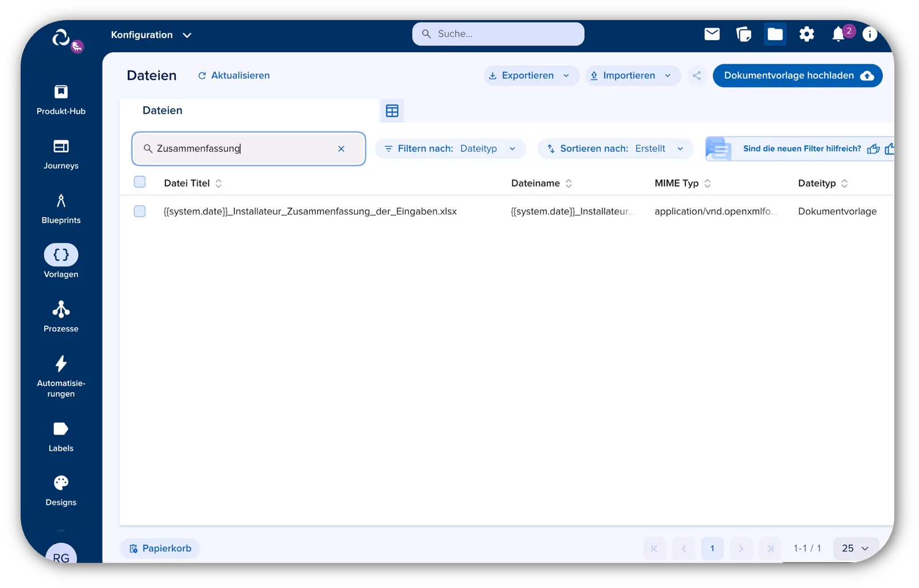Sort by the Dateityp column
Viewport: 919px width, 588px height.
(x=823, y=183)
